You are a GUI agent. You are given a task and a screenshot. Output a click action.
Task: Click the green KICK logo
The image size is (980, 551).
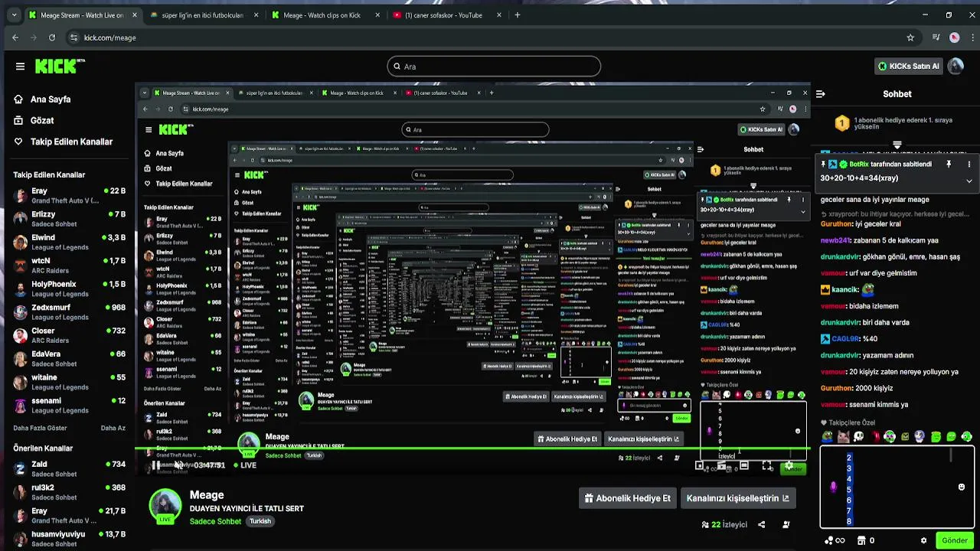58,67
